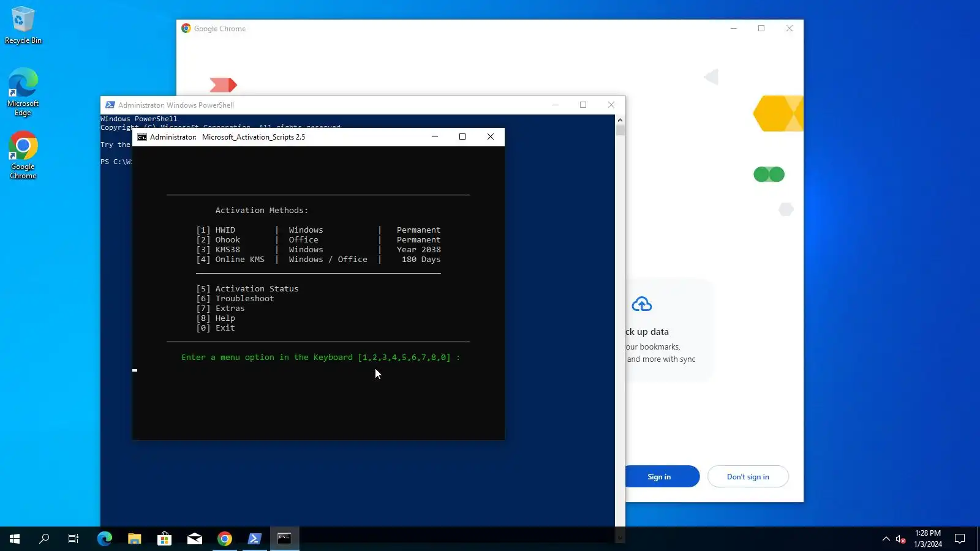Click the "[7] Extras" line
The image size is (980, 551).
(x=221, y=309)
